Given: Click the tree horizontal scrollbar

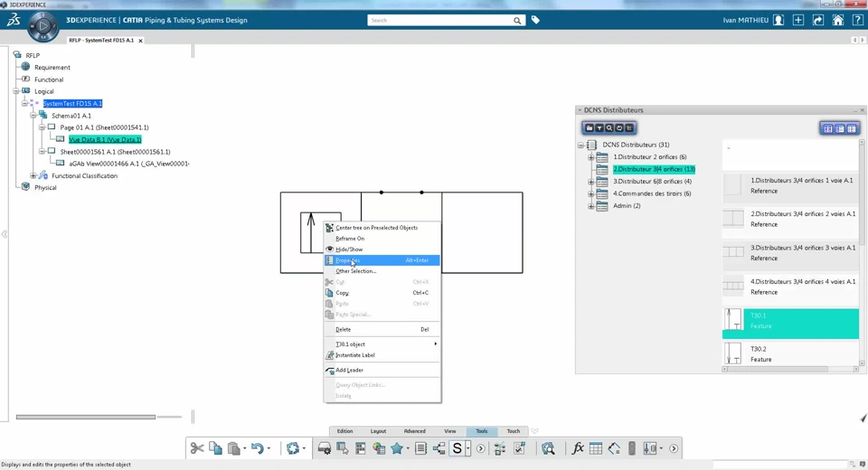Looking at the screenshot, I should pos(86,417).
